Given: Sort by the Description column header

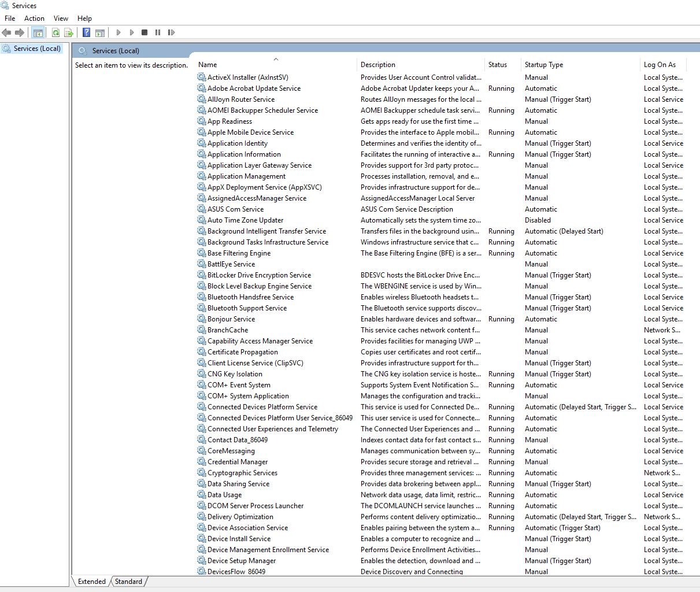Looking at the screenshot, I should [420, 65].
